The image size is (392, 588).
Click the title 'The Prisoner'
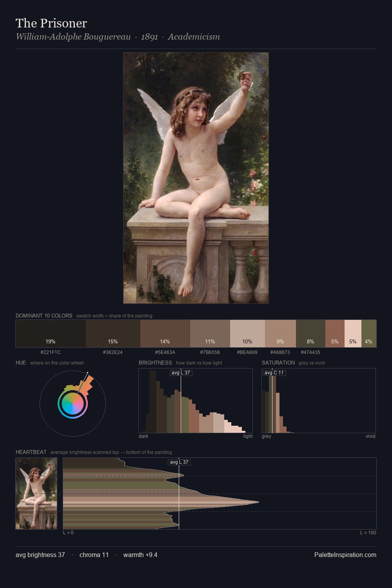click(51, 23)
